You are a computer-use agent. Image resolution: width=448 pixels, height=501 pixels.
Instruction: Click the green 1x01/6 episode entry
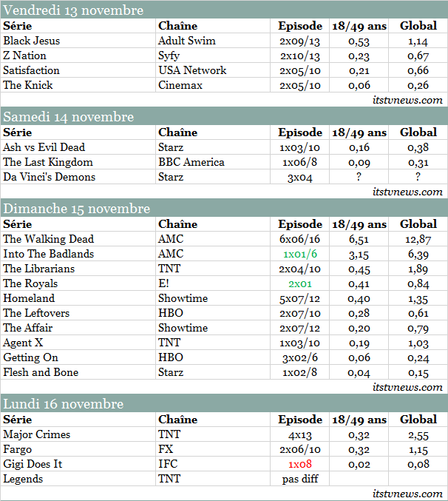[x=300, y=254]
